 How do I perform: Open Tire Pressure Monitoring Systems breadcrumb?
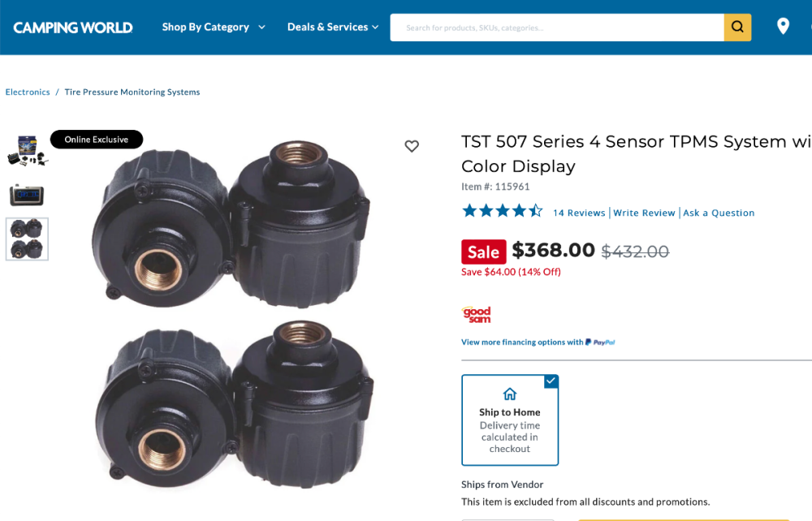point(132,92)
